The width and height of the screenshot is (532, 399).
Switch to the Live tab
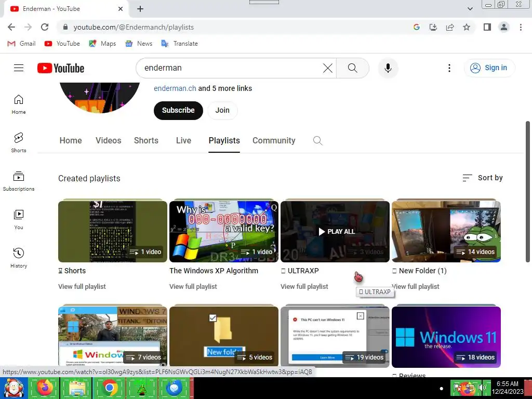coord(183,140)
